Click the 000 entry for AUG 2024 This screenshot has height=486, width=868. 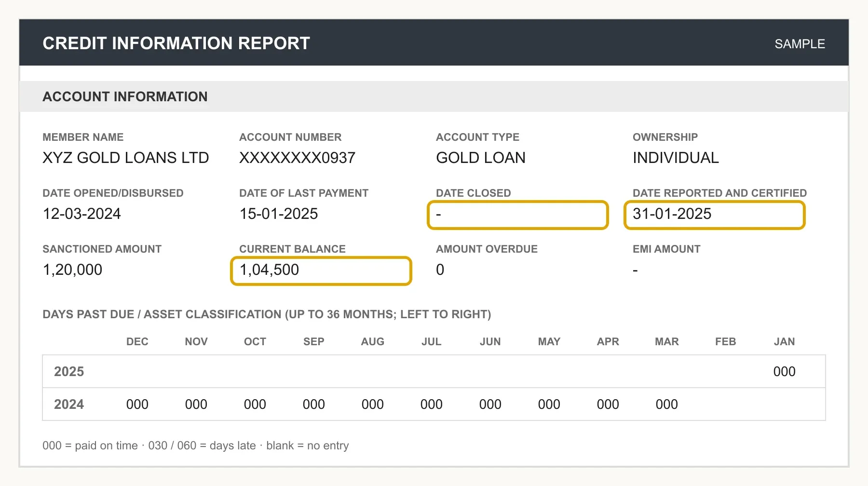372,404
